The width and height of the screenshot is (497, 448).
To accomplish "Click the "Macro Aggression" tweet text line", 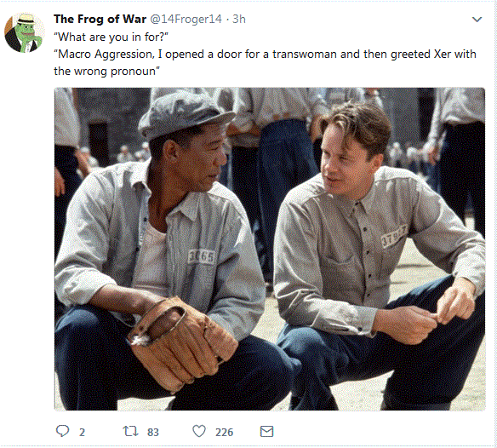I will tap(265, 54).
